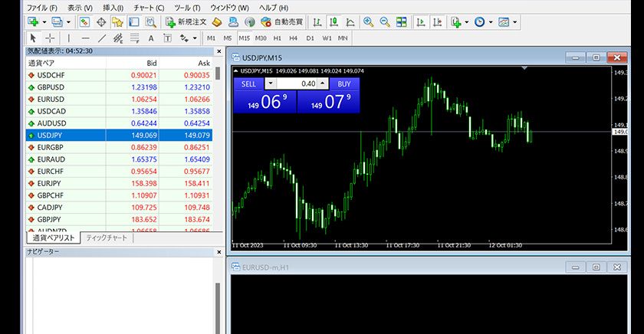Pick the text label (A) tool
Screen dimensions: 644x334
point(151,38)
